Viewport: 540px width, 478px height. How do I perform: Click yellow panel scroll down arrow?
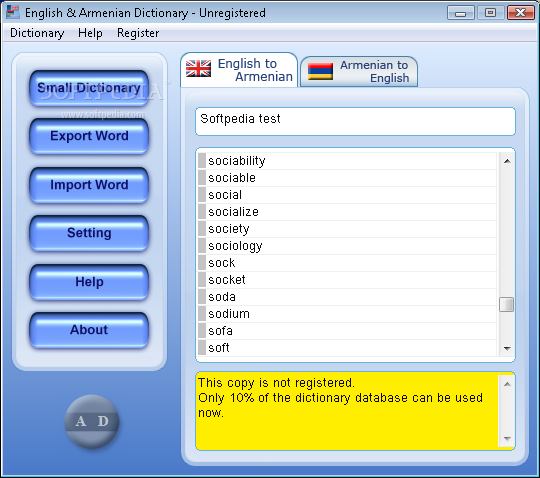[x=507, y=438]
